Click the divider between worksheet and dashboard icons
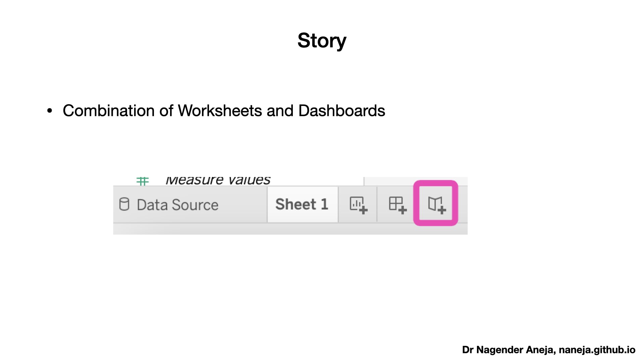This screenshot has width=644, height=362. coord(377,204)
